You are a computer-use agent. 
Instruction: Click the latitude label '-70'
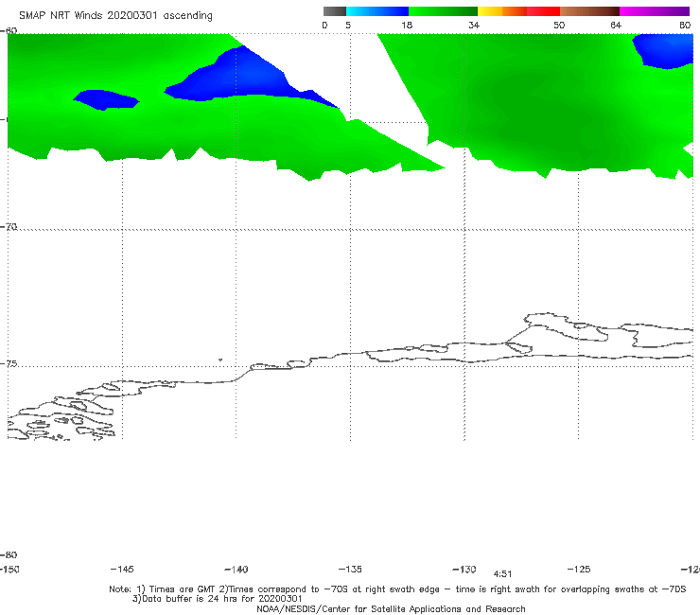(x=9, y=226)
